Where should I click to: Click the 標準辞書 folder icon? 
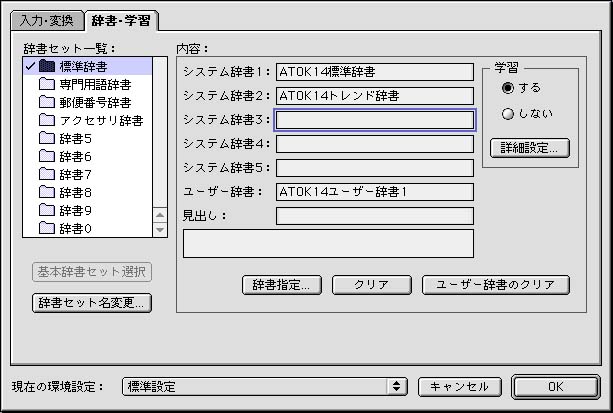pos(47,66)
